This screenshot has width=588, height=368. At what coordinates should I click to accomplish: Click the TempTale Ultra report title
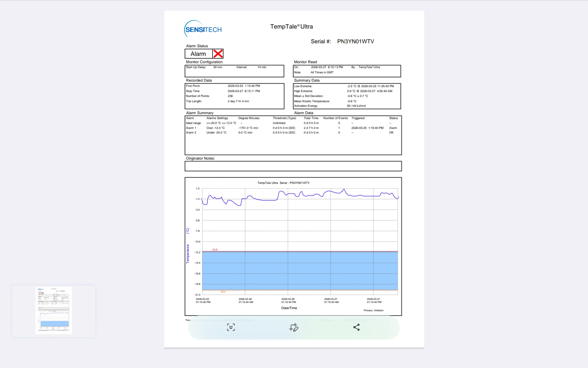(291, 27)
